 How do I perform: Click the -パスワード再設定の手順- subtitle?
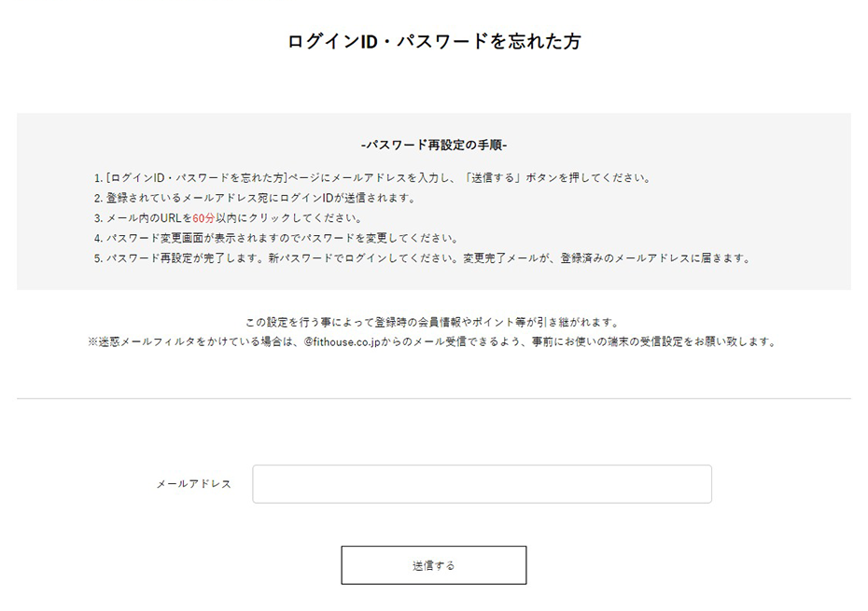tap(434, 146)
